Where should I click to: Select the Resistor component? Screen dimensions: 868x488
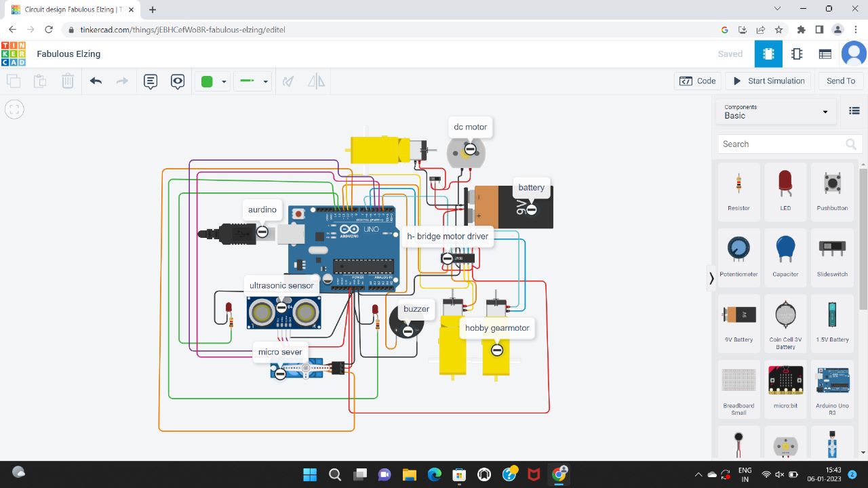pyautogui.click(x=738, y=192)
